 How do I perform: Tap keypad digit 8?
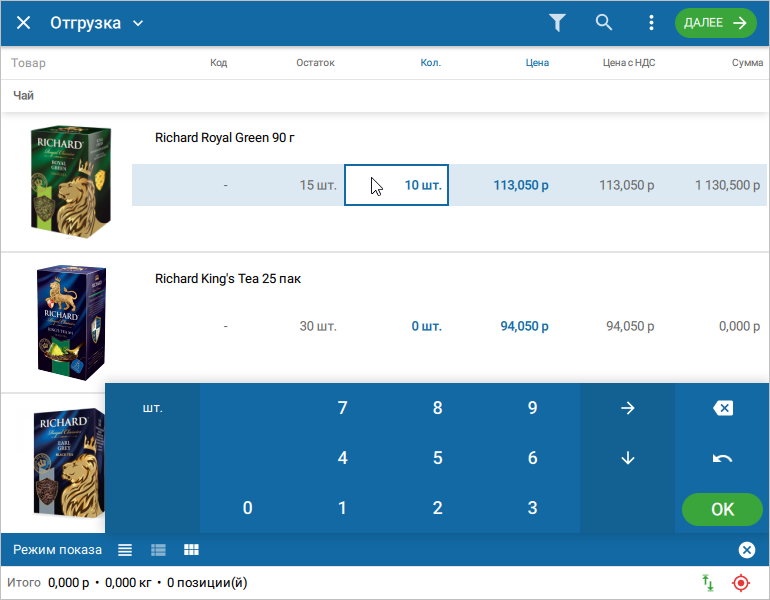pyautogui.click(x=438, y=408)
